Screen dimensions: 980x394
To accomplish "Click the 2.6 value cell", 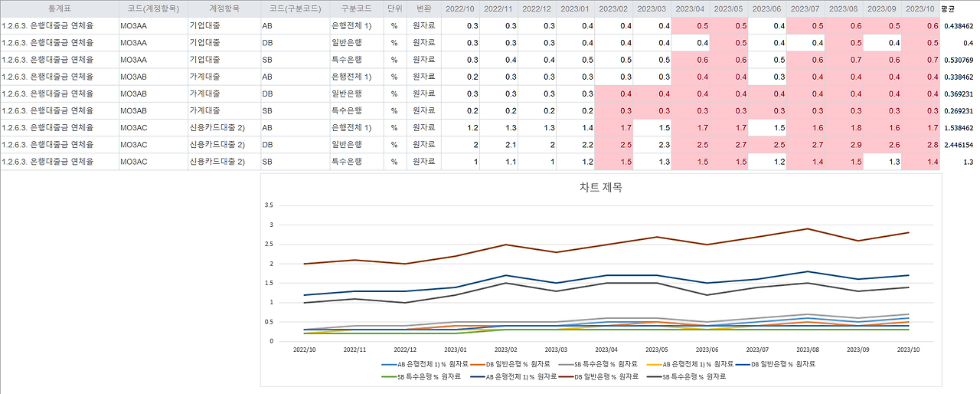I will 882,144.
